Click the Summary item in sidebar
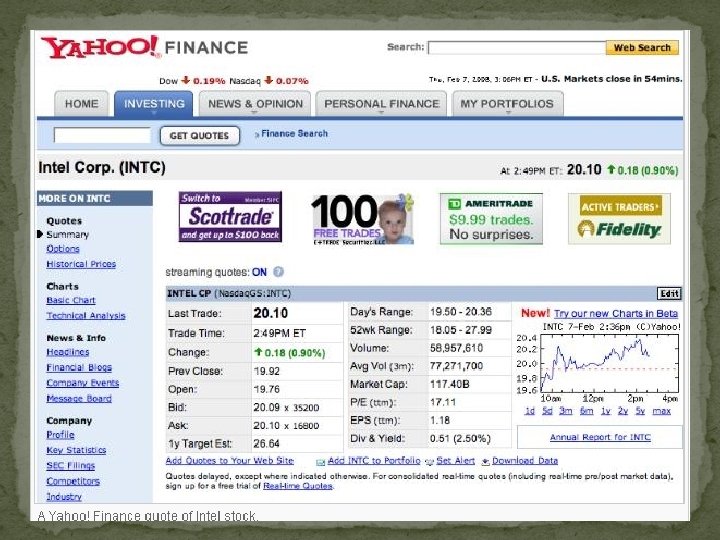This screenshot has height=540, width=720. [x=68, y=234]
